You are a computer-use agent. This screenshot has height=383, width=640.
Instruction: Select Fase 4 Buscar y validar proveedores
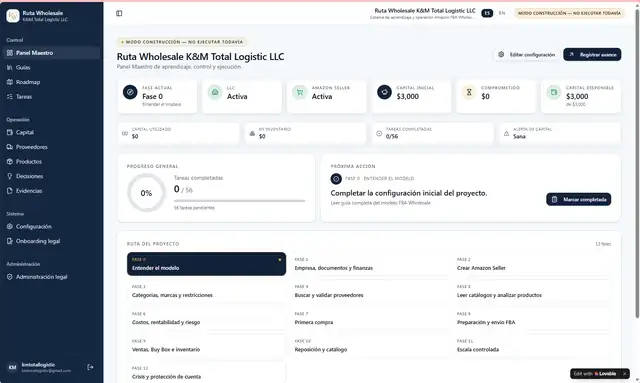pos(369,291)
